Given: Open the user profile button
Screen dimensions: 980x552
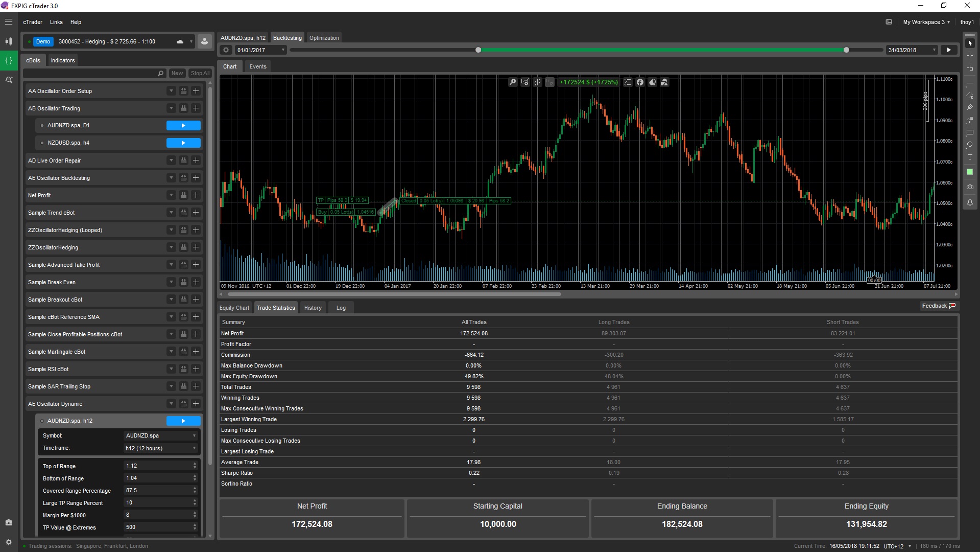Looking at the screenshot, I should (204, 41).
